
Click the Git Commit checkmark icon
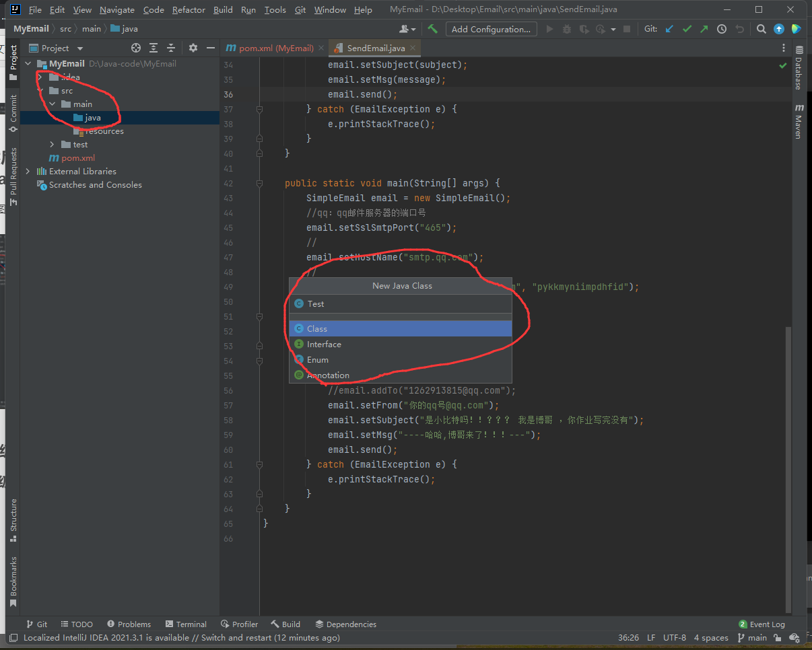pos(687,29)
